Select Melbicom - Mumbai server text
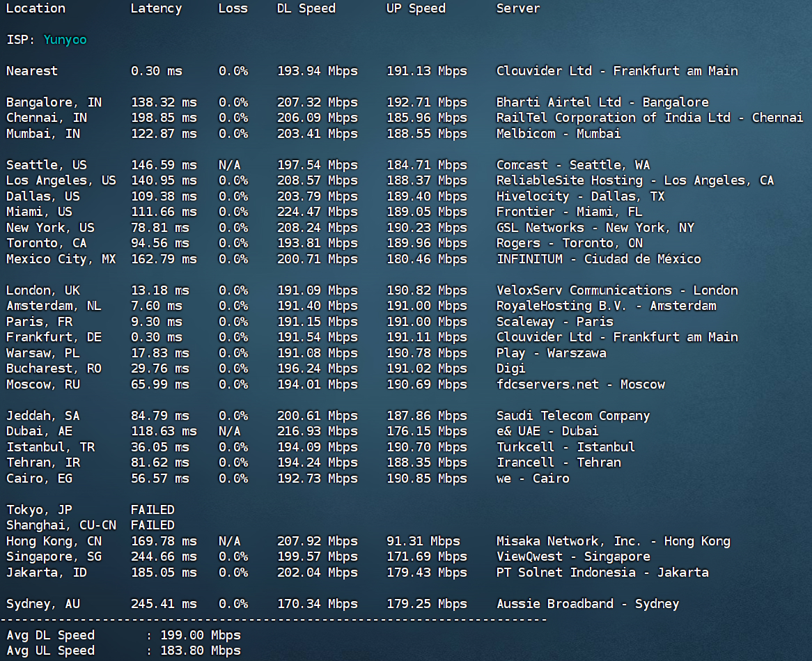Viewport: 812px width, 661px height. point(559,134)
